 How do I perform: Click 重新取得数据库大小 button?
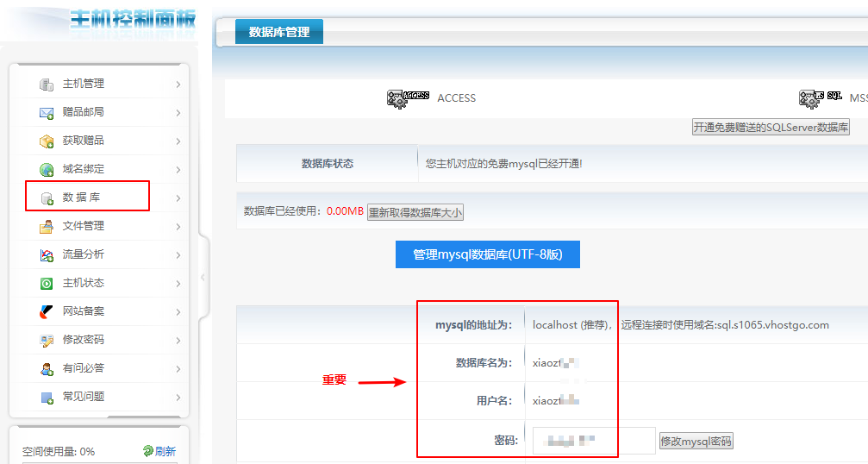[x=415, y=211]
